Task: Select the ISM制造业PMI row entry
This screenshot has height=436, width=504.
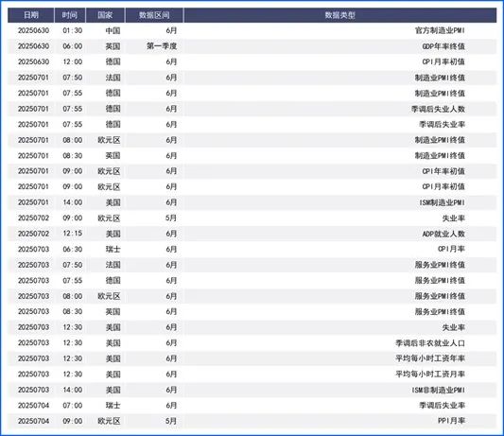Action: [x=442, y=202]
